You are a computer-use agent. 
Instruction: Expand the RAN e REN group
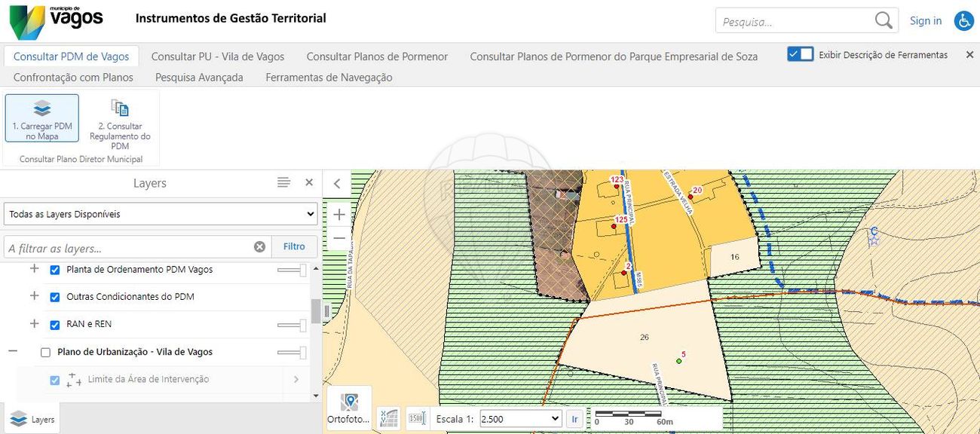click(x=34, y=324)
